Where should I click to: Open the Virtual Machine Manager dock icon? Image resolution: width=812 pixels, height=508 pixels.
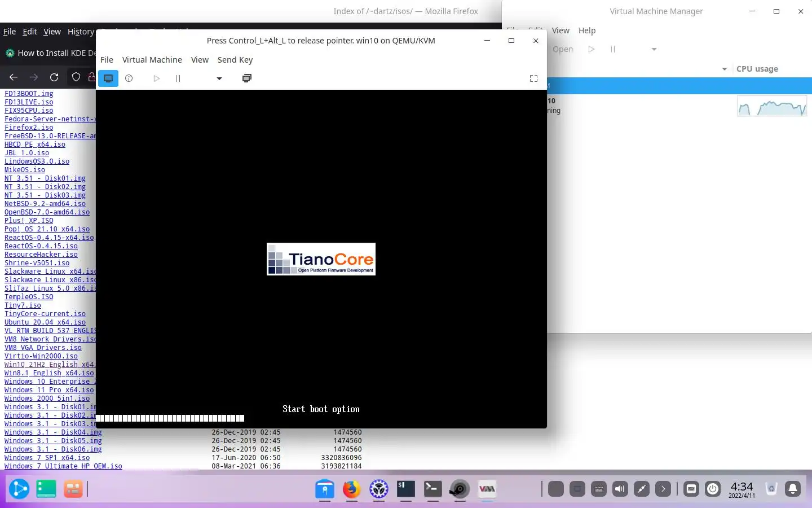pyautogui.click(x=487, y=489)
